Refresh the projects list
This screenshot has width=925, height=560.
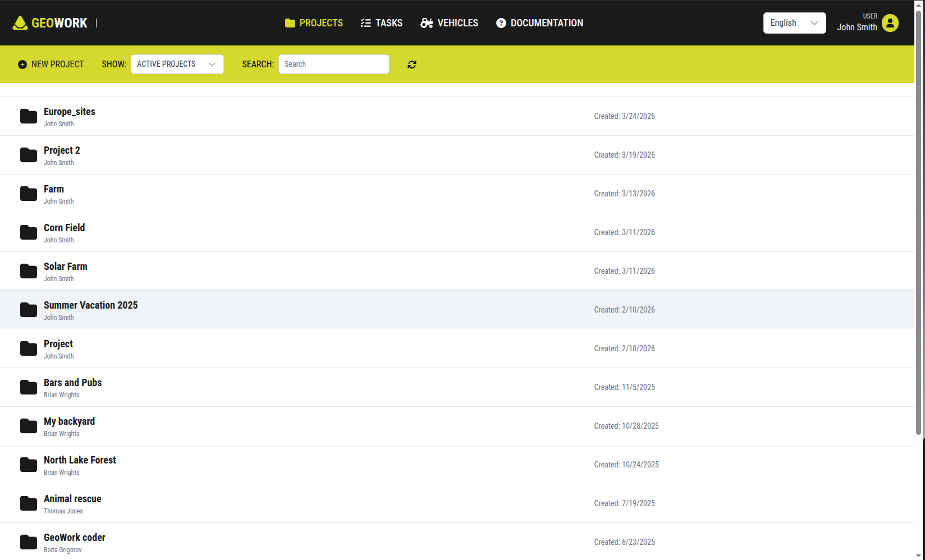tap(412, 65)
